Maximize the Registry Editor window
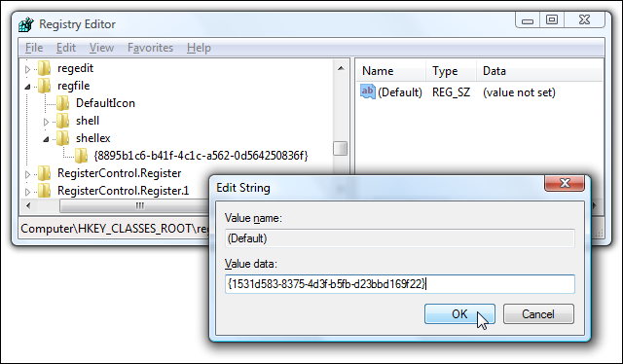Viewport: 623px width, 364px height. click(552, 20)
